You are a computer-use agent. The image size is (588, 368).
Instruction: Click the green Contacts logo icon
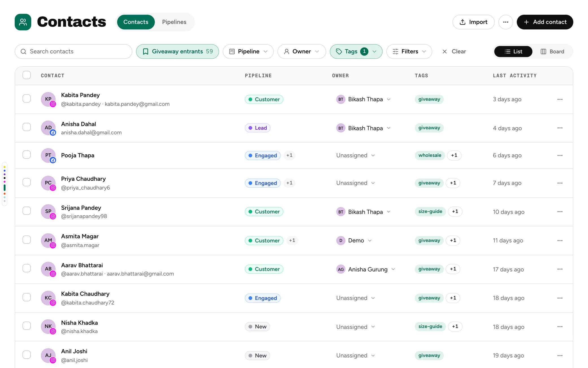click(x=23, y=22)
